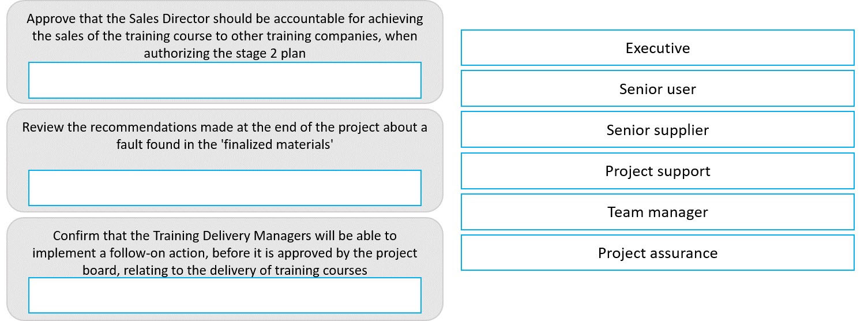Select the Executive role option
Screen dimensions: 868x321
[x=657, y=48]
